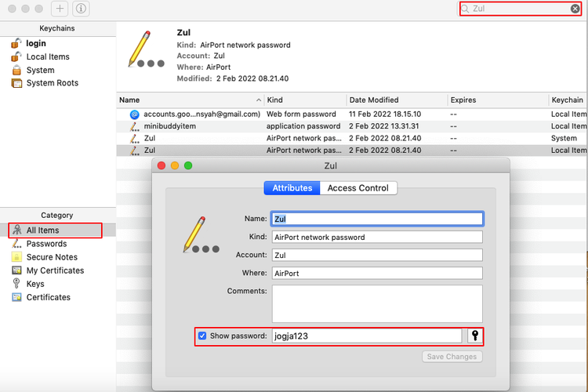This screenshot has width=588, height=392.
Task: Click the Kind field in Zul dialog
Action: pos(377,237)
